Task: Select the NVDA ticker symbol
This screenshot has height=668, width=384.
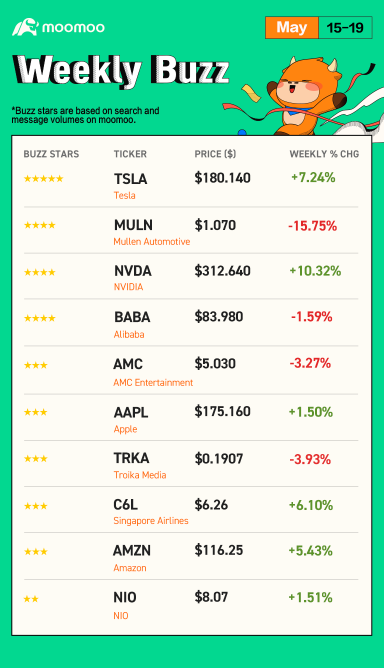Action: [x=133, y=271]
